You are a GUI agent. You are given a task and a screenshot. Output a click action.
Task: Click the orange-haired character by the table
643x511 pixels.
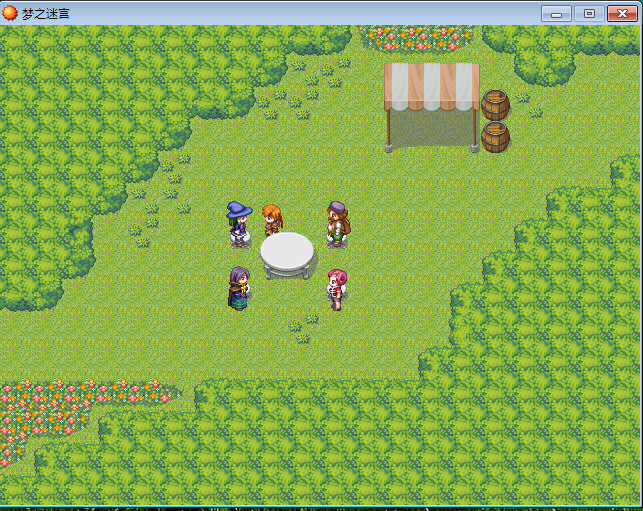(272, 220)
